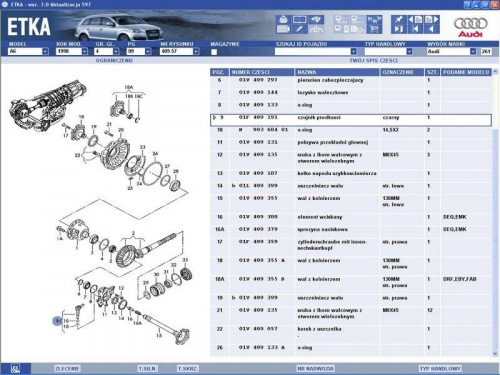500x375 pixels.
Task: Click the printer icon in the toolbar
Action: coord(283,19)
